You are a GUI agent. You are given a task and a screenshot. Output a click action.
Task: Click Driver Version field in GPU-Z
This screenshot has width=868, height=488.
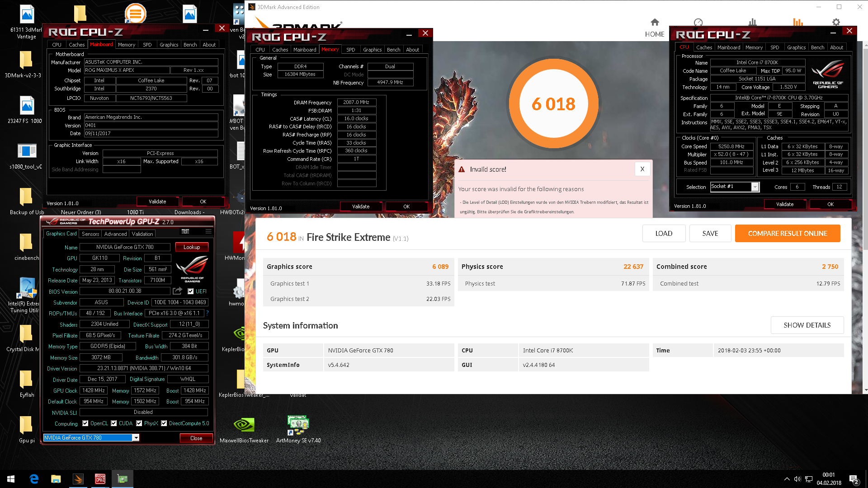coord(144,368)
